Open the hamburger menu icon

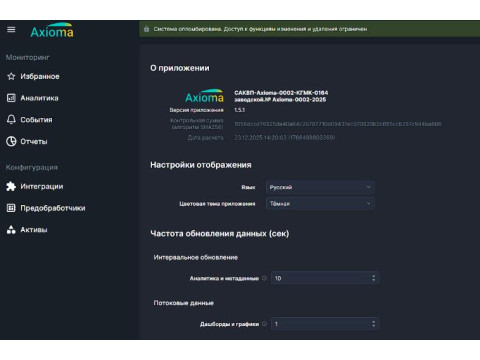pos(11,30)
